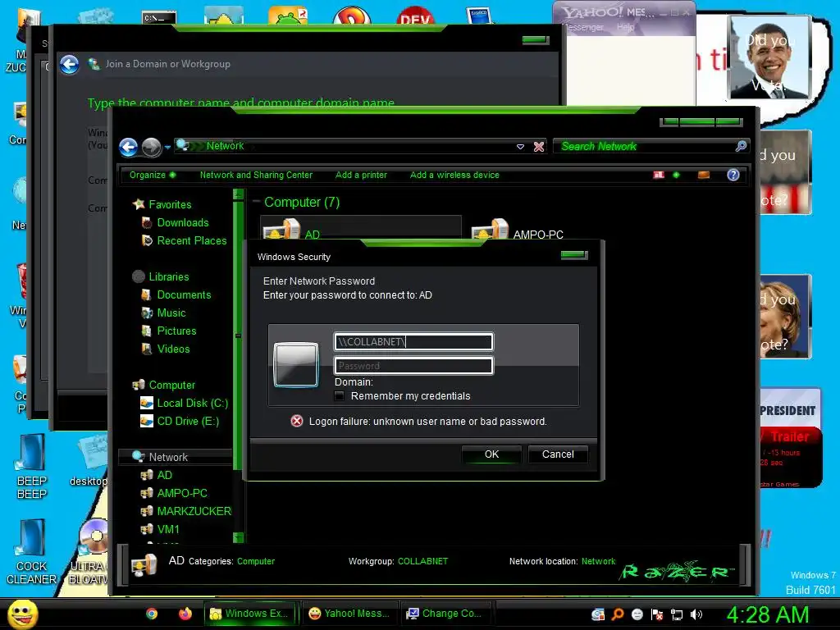
Task: Check Remember my credentials box
Action: 339,396
